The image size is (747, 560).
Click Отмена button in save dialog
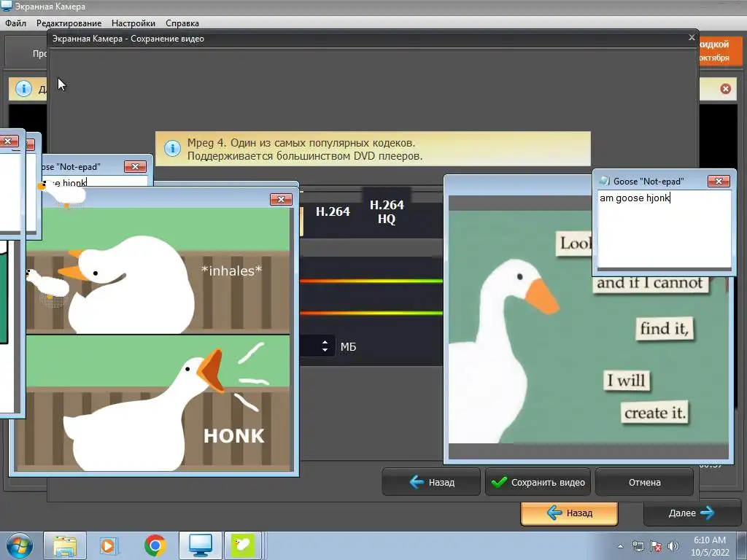coord(644,483)
